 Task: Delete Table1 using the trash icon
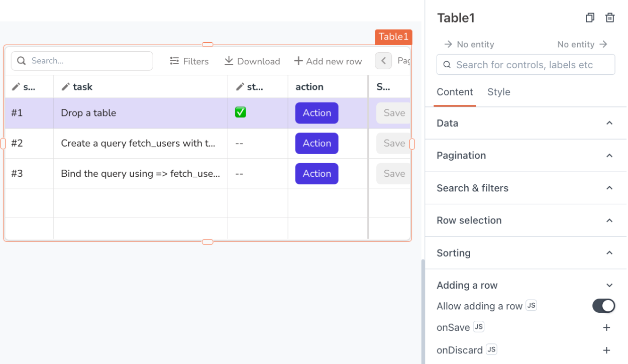pyautogui.click(x=610, y=18)
